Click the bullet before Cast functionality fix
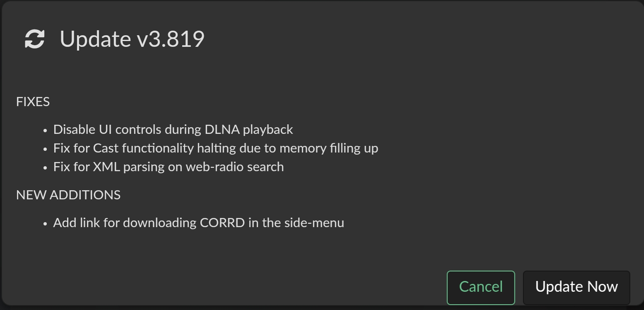The height and width of the screenshot is (310, 644). pos(46,149)
